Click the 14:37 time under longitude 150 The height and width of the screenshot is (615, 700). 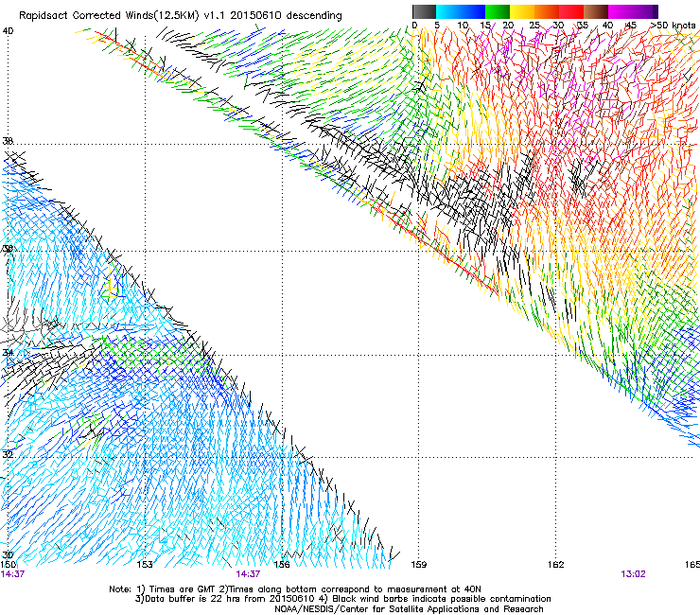pyautogui.click(x=12, y=574)
